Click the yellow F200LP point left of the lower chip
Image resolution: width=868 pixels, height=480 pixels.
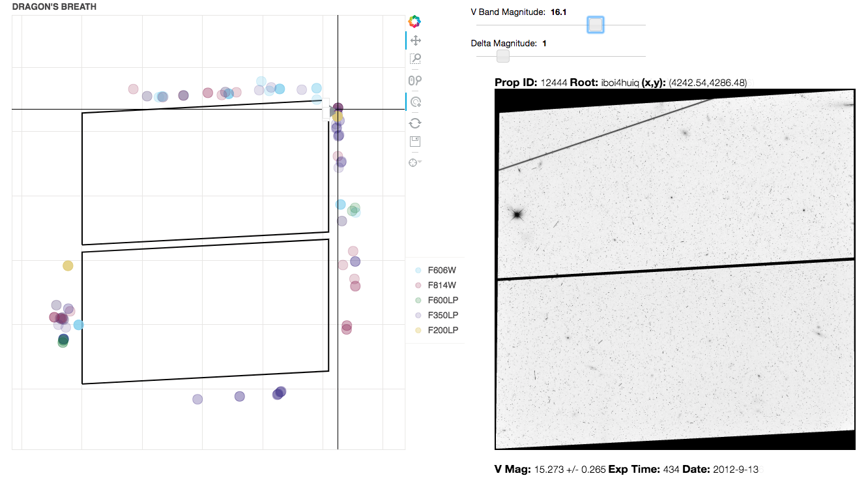point(68,265)
